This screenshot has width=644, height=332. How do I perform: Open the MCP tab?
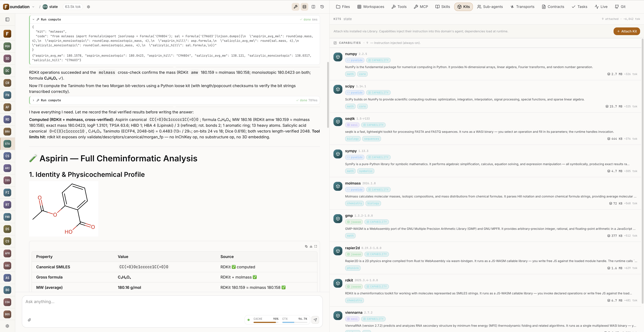tap(421, 7)
